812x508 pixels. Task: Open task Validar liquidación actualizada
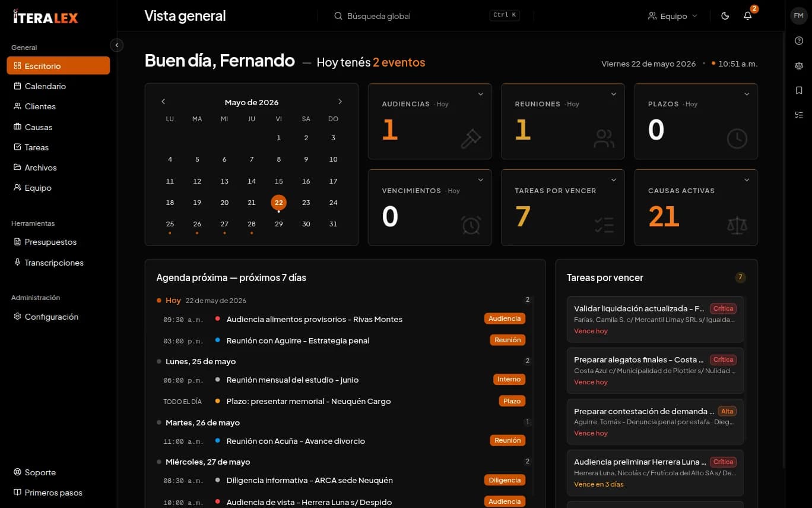click(x=655, y=318)
